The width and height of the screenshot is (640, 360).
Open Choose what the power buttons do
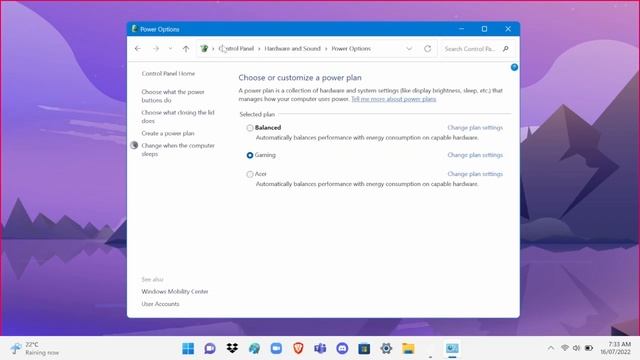click(x=173, y=96)
